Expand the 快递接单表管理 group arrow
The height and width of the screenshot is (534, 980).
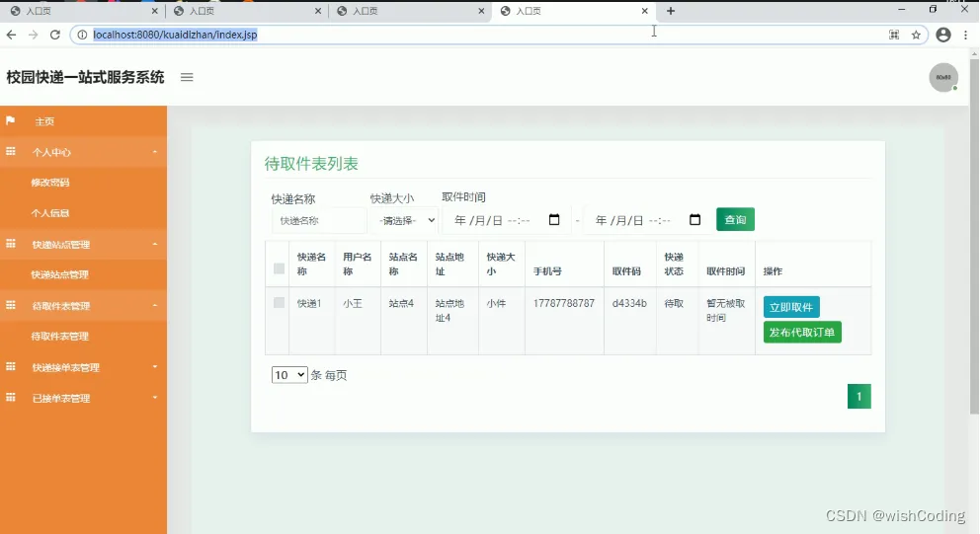tap(155, 367)
